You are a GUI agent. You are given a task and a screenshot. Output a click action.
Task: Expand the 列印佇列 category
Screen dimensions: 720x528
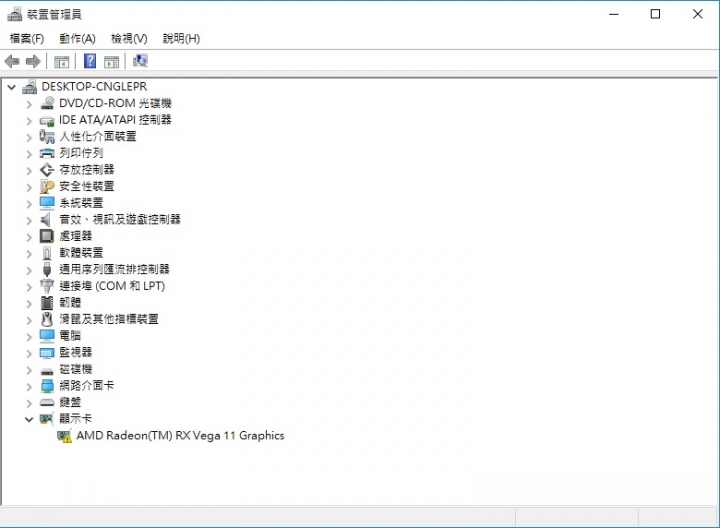(29, 154)
